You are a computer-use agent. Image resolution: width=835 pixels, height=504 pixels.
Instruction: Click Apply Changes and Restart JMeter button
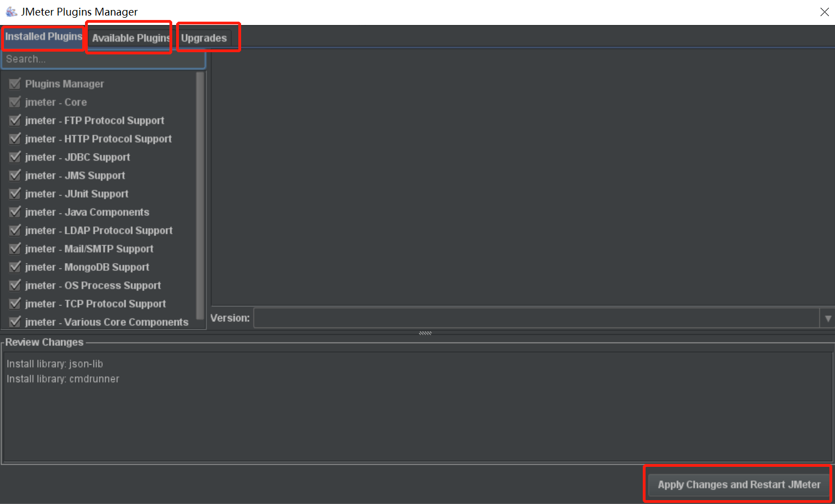(739, 485)
